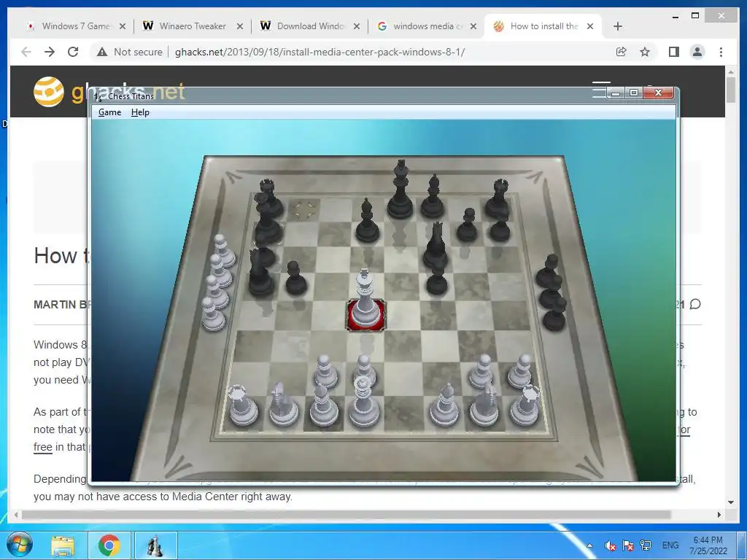Click the muted volume tray icon
747x560 pixels.
tap(611, 545)
